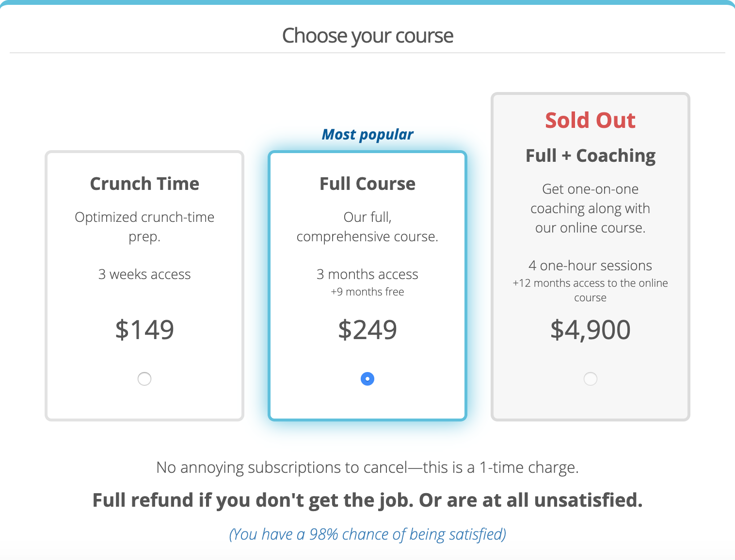Click Optimized crunch-time prep description
Image resolution: width=735 pixels, height=560 pixels.
[x=144, y=227]
